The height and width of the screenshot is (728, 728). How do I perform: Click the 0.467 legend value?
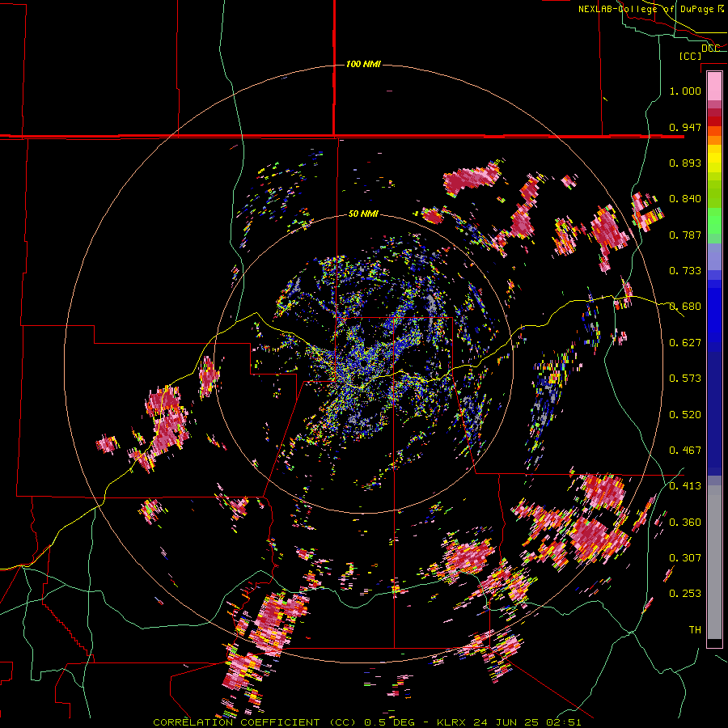685,451
